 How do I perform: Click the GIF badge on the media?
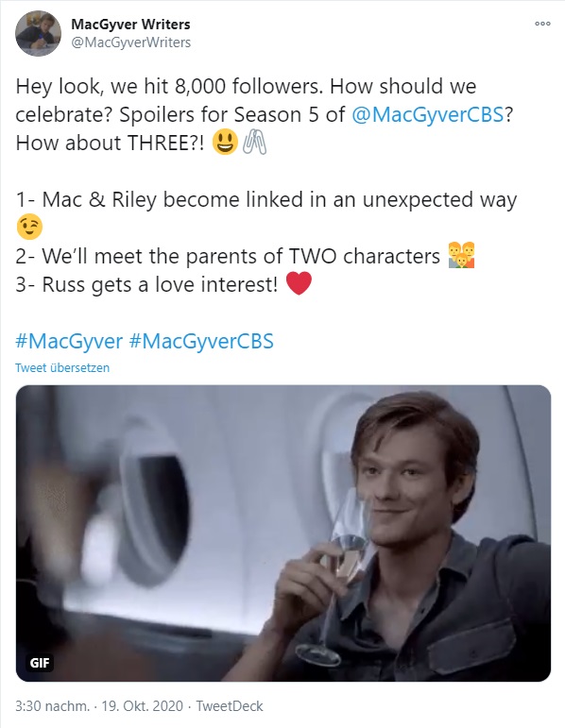click(x=40, y=663)
